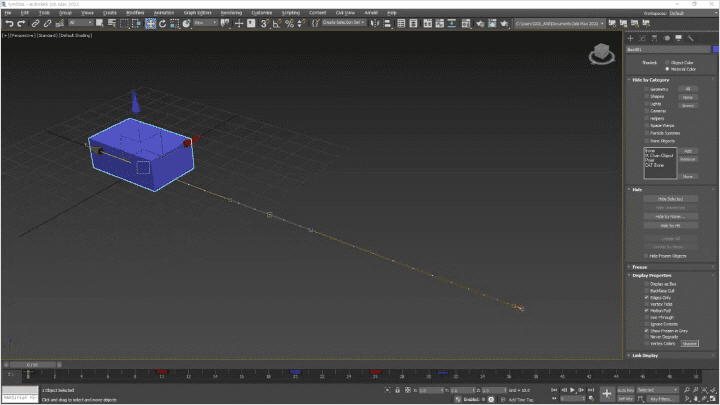This screenshot has height=405, width=720.
Task: Check the Helpers hide category box
Action: pyautogui.click(x=647, y=118)
